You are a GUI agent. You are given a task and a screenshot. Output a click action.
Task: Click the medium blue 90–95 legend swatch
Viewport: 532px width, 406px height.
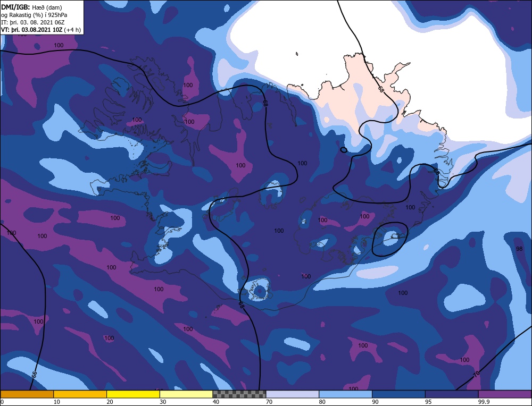point(398,394)
